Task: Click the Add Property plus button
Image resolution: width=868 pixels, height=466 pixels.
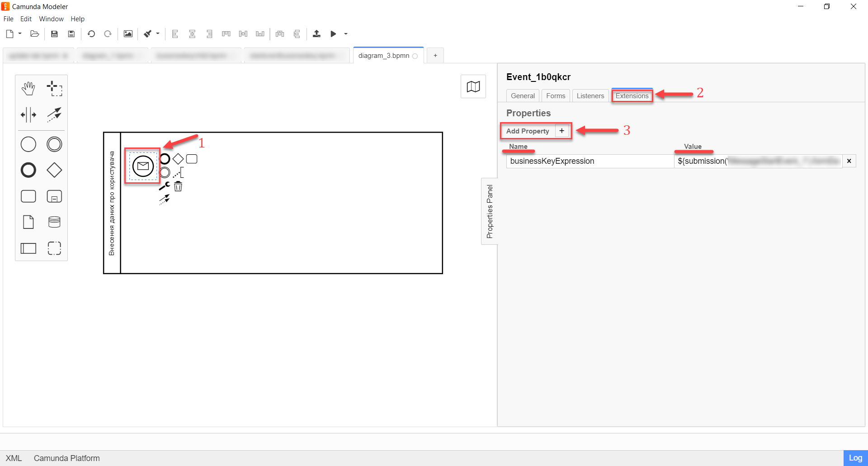Action: pyautogui.click(x=561, y=131)
